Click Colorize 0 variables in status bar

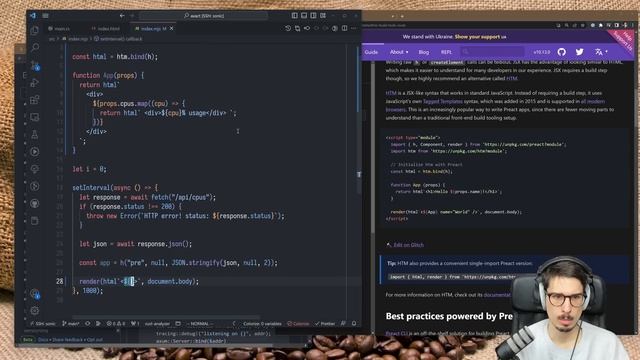coord(262,324)
